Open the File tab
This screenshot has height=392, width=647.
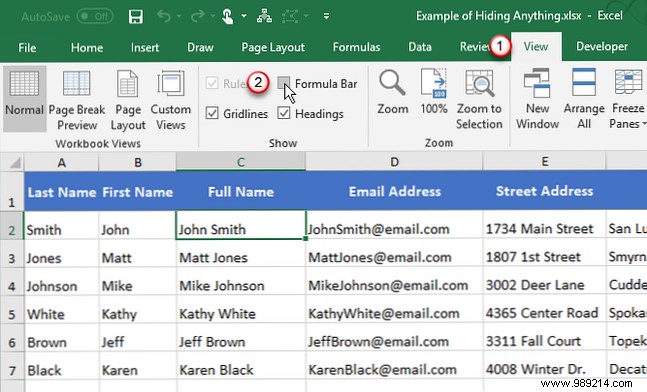coord(27,47)
